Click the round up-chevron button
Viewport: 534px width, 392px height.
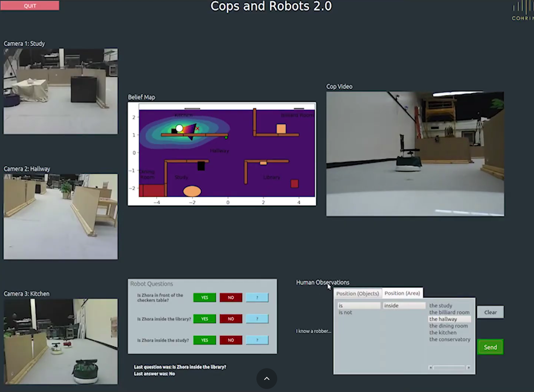(x=266, y=379)
